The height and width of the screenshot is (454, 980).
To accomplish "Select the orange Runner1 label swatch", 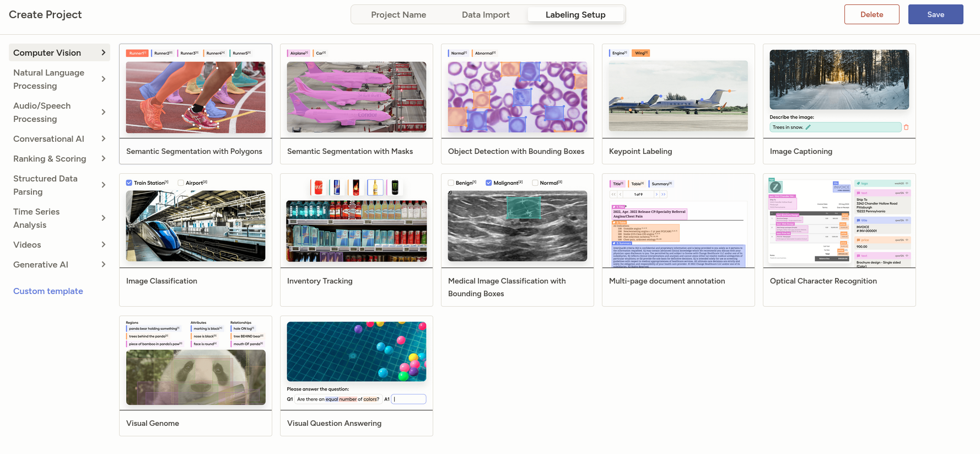I will coord(137,54).
